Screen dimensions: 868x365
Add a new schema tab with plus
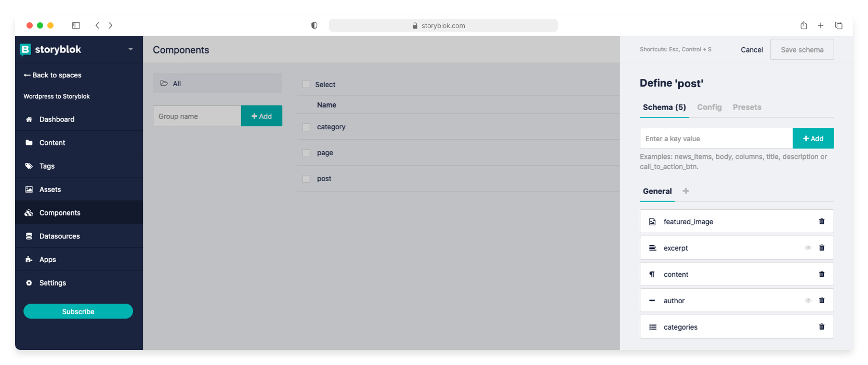coord(686,191)
